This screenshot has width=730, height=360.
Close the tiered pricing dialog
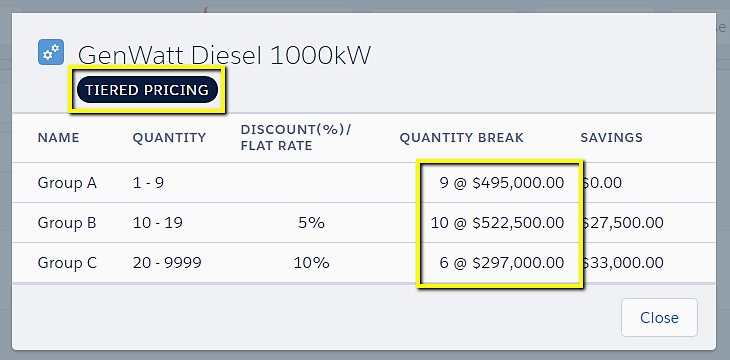click(659, 318)
